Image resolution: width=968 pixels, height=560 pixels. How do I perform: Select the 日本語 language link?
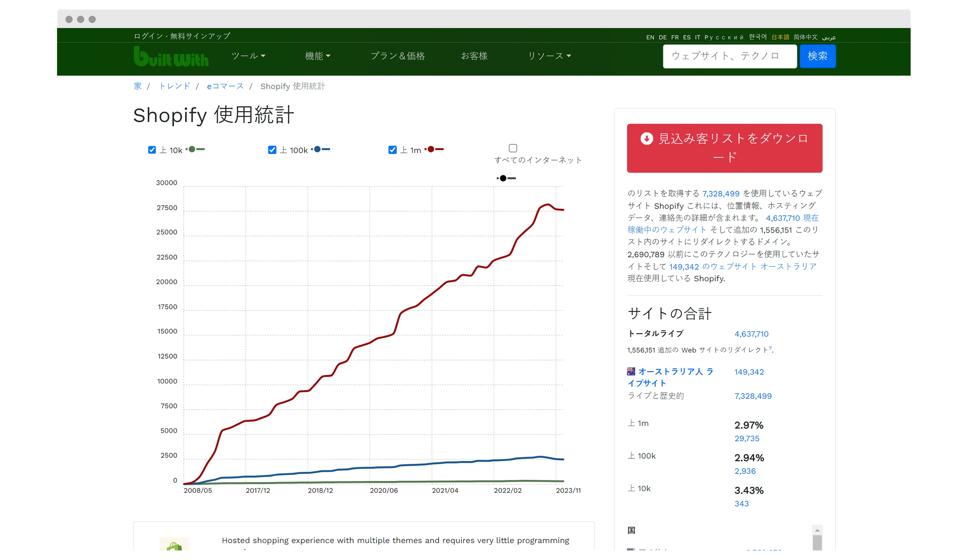(x=780, y=37)
